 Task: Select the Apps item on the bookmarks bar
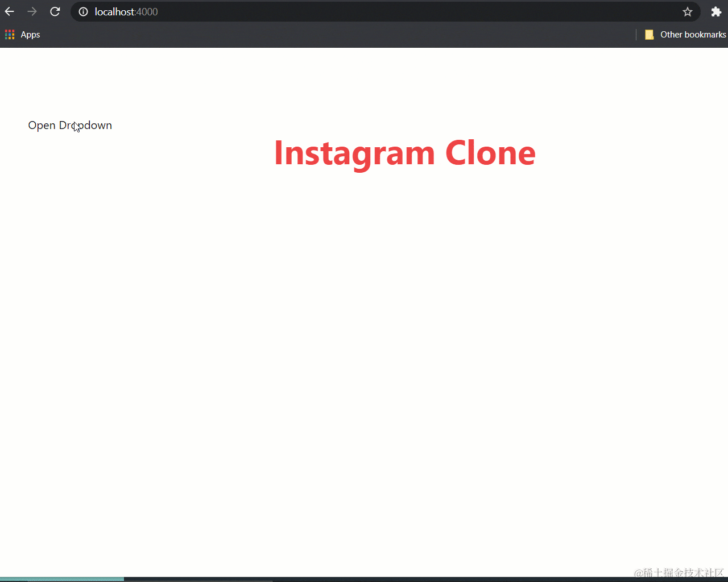(30, 34)
